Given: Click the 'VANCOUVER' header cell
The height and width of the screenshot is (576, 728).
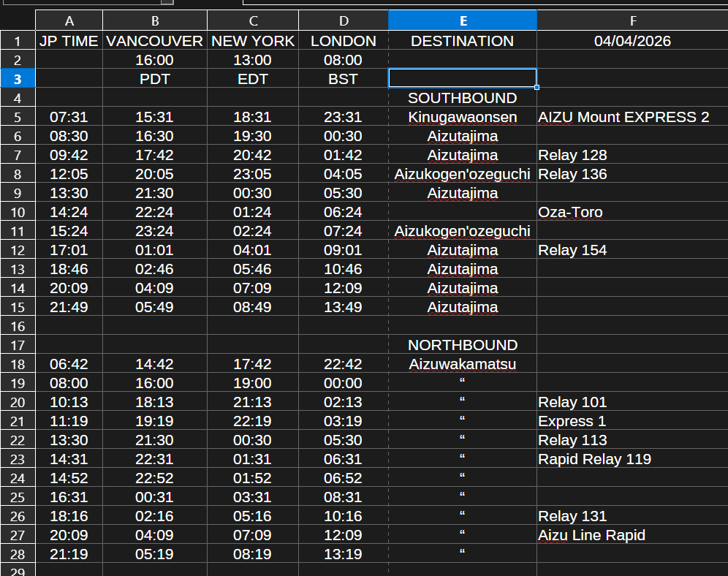Looking at the screenshot, I should click(x=155, y=41).
